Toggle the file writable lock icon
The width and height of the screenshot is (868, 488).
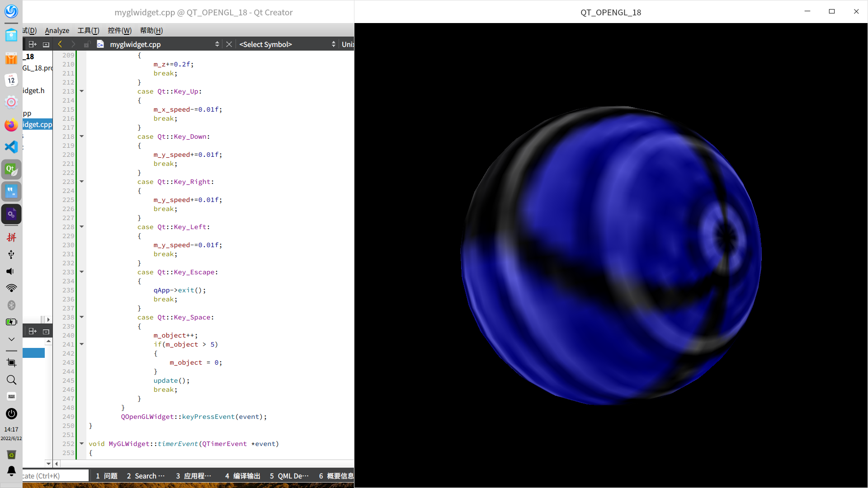(87, 44)
